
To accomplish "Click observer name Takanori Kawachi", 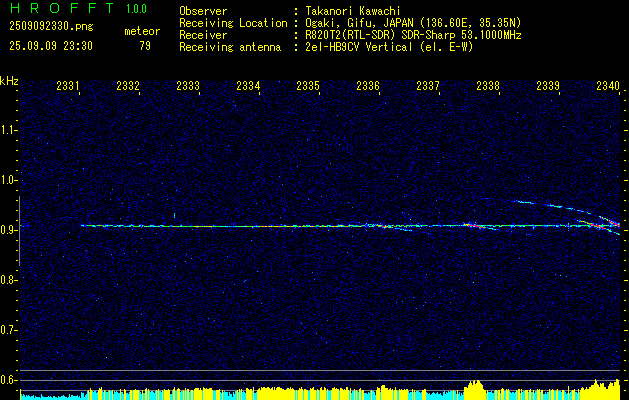I will (x=353, y=11).
